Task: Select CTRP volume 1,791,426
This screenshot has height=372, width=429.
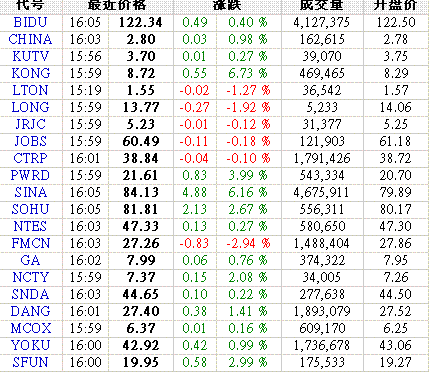Action: pos(322,158)
